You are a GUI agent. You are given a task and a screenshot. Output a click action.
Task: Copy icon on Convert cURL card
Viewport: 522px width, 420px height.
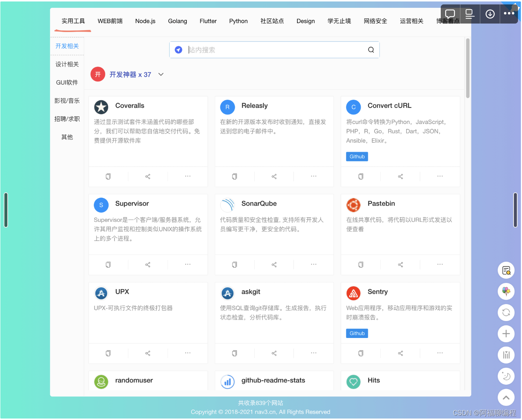pos(361,177)
